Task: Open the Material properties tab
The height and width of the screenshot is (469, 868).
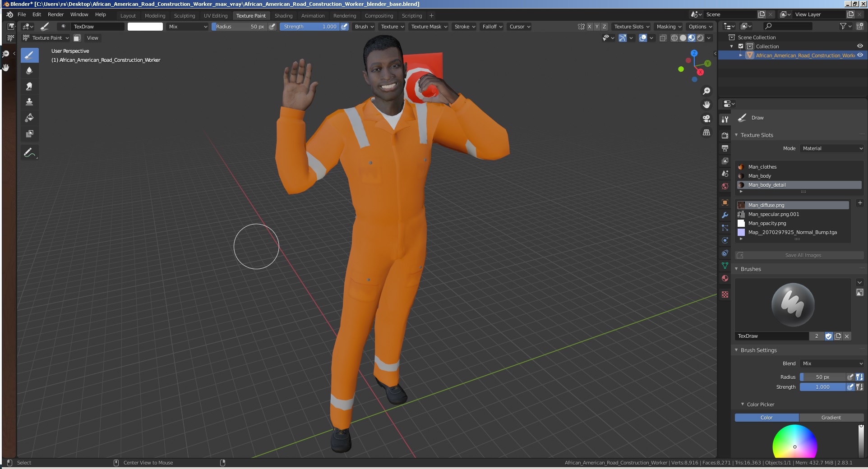Action: tap(725, 278)
